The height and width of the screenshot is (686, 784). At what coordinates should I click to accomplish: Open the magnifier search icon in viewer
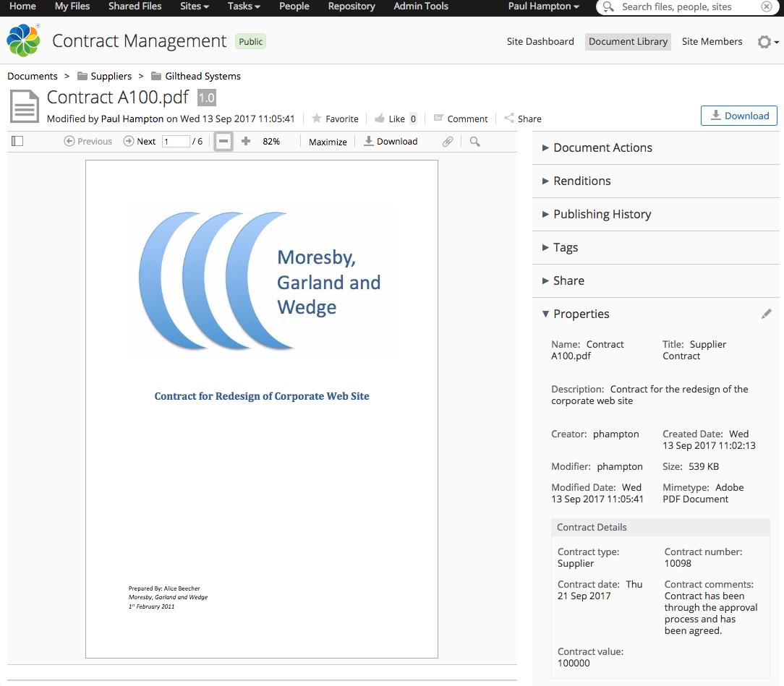[x=474, y=142]
